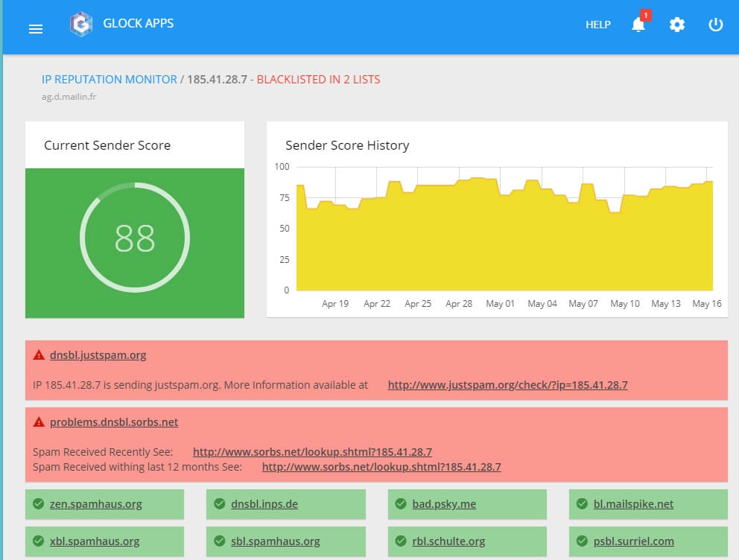
Task: Follow the justspam.org check URL
Action: tap(507, 385)
